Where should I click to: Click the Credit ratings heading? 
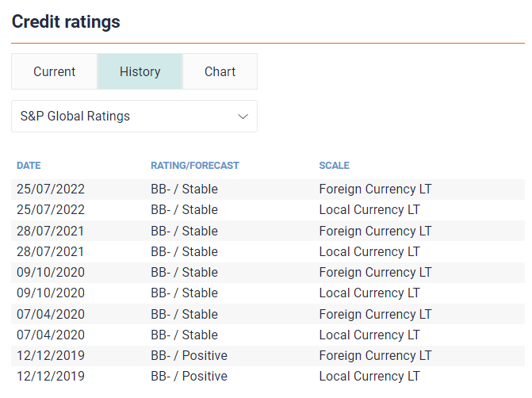click(66, 22)
